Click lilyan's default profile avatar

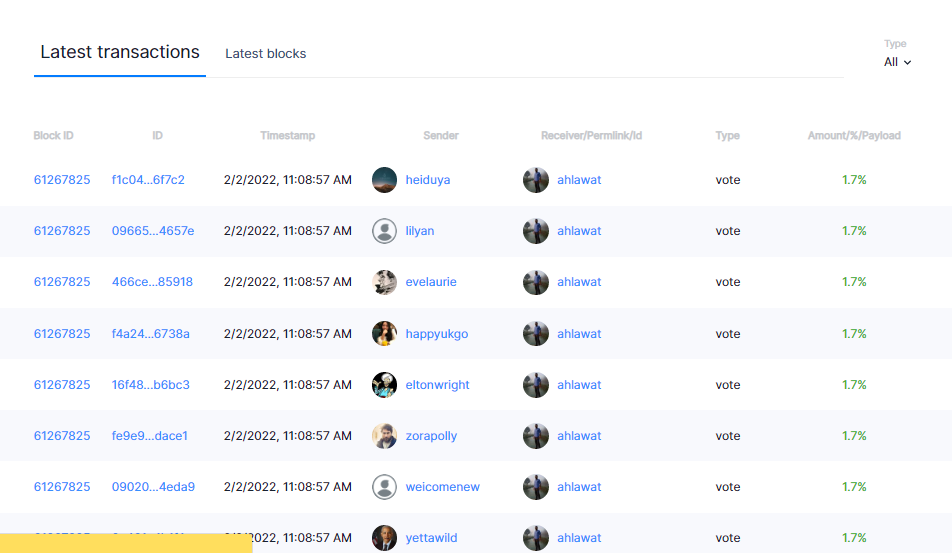(x=384, y=231)
